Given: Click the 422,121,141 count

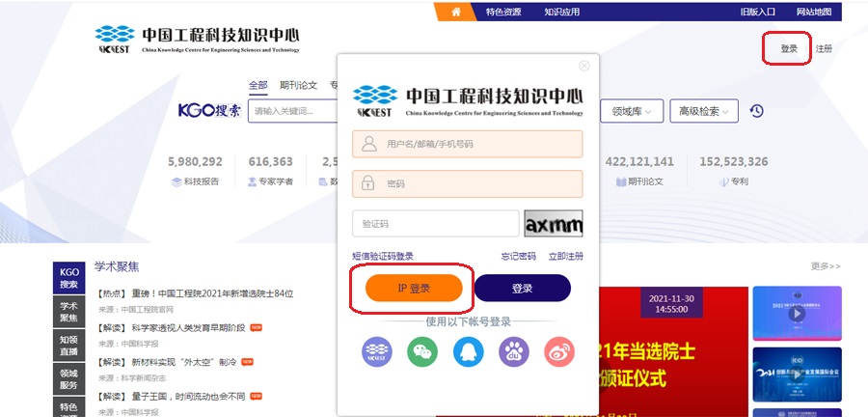Looking at the screenshot, I should pos(639,162).
